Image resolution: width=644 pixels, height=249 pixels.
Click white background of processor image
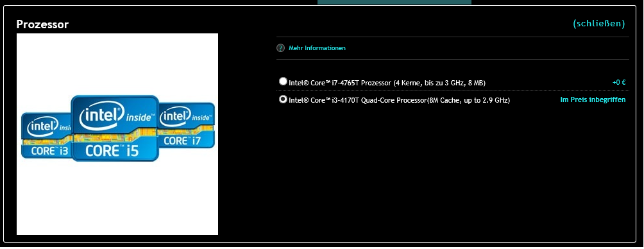tap(117, 197)
